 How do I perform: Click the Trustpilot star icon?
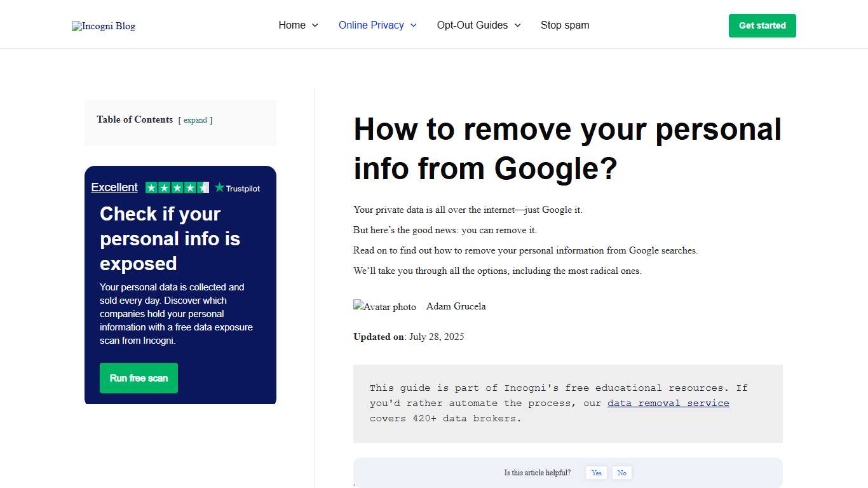[x=219, y=187]
